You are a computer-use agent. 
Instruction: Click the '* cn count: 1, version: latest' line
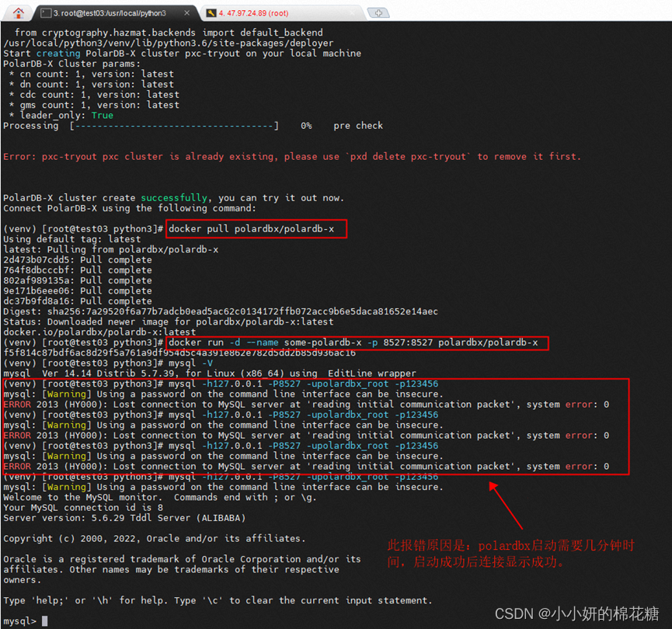pos(92,74)
